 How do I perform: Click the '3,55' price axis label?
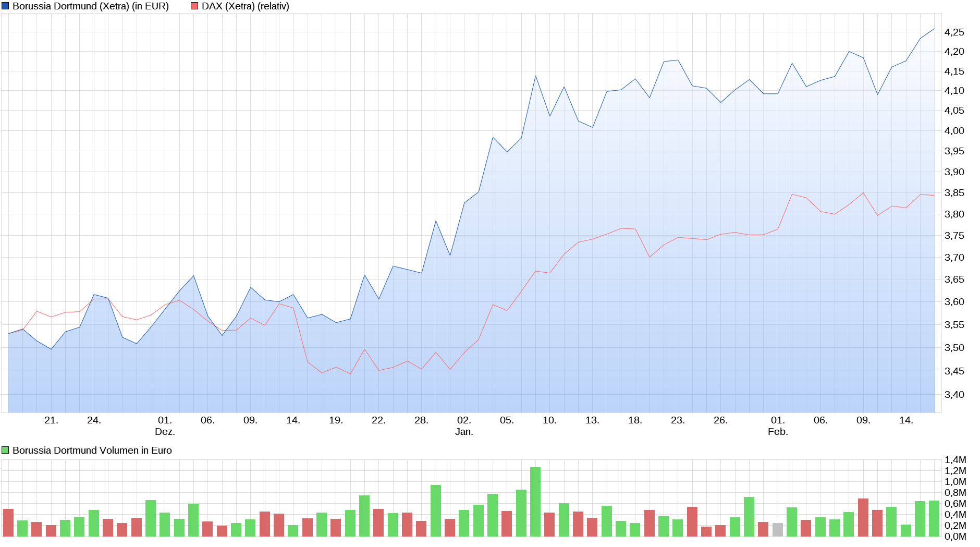pyautogui.click(x=954, y=325)
